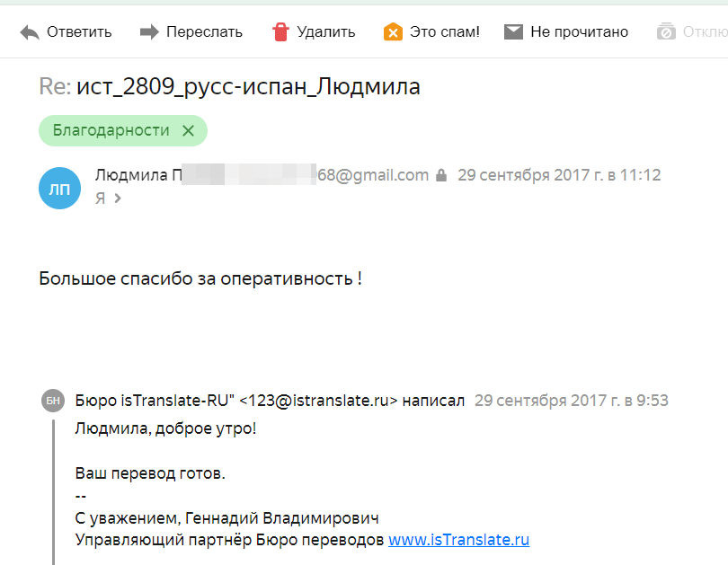728x565 pixels.
Task: Click the sender name Людмила
Action: (x=131, y=175)
